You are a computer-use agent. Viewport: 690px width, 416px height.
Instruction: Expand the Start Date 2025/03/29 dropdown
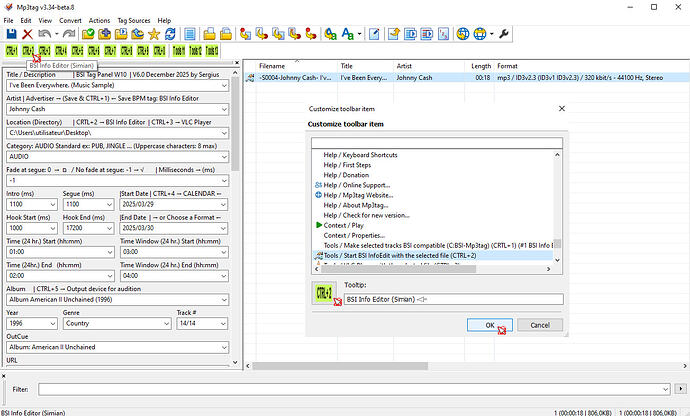tap(224, 205)
